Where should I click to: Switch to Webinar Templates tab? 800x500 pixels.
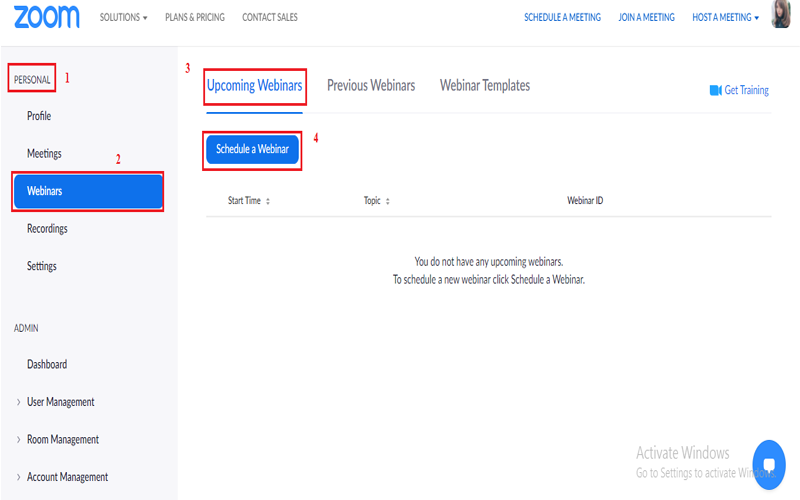485,85
